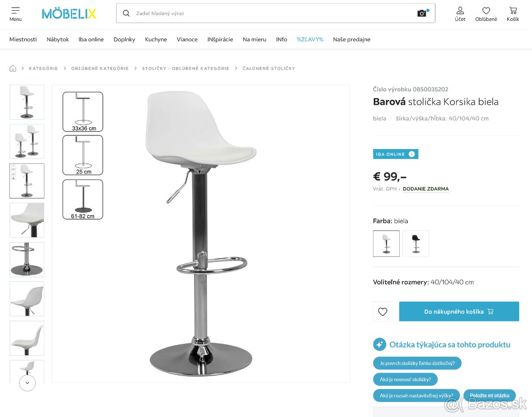532x417 pixels.
Task: Open the Nábytok menu item
Action: [x=58, y=39]
